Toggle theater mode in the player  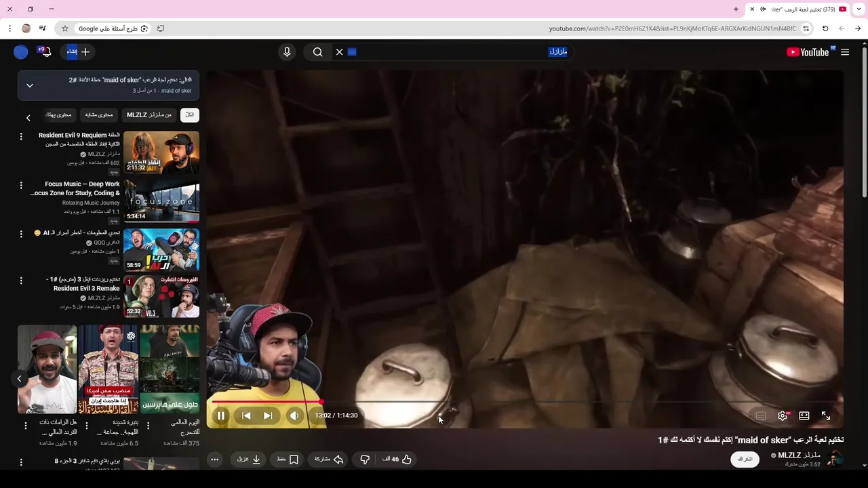(804, 415)
